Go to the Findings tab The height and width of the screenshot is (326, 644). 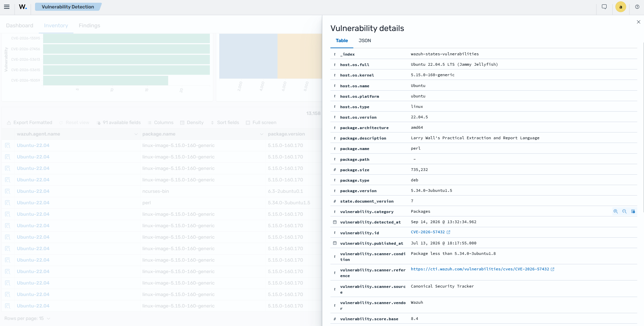click(x=89, y=26)
